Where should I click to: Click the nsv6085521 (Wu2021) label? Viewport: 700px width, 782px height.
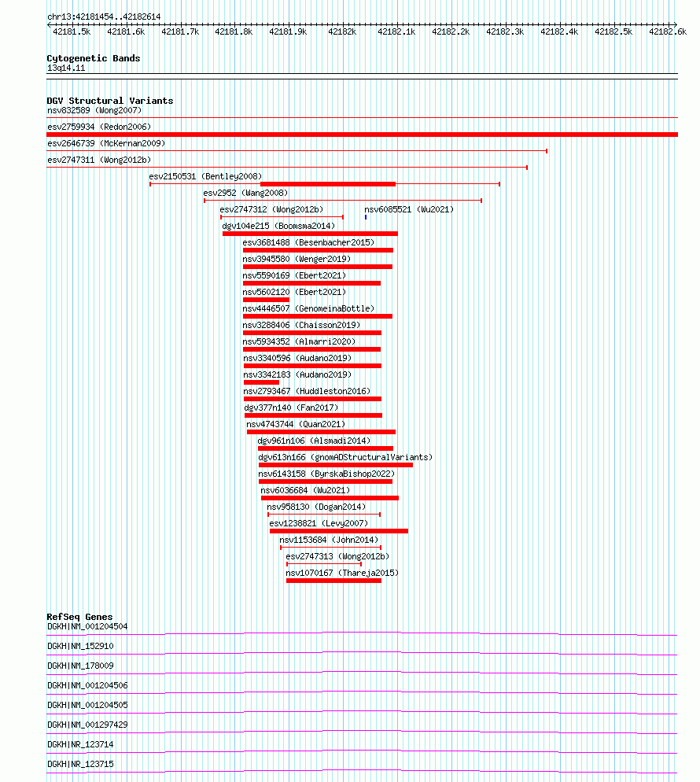click(x=409, y=209)
